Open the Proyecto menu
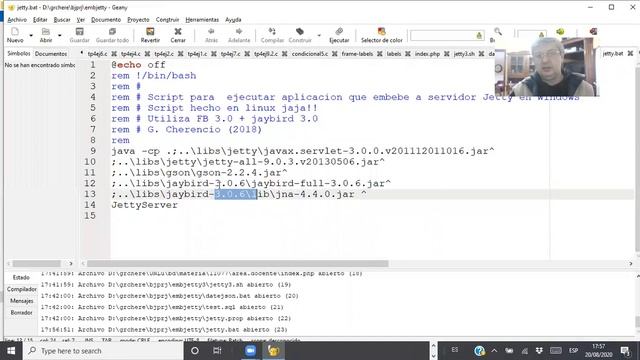This screenshot has width=640, height=360. click(138, 20)
